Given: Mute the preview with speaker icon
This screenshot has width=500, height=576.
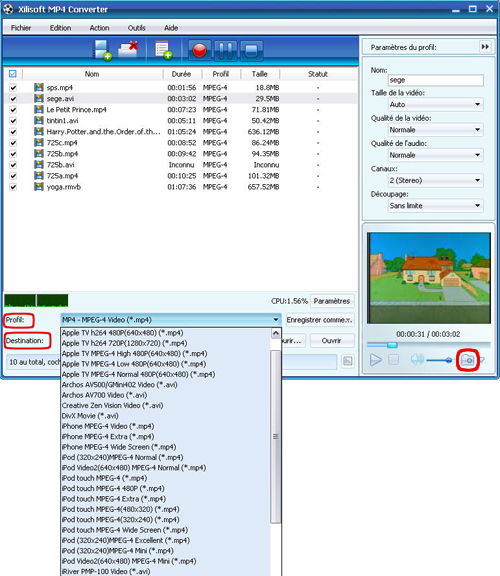Looking at the screenshot, I should pyautogui.click(x=417, y=360).
